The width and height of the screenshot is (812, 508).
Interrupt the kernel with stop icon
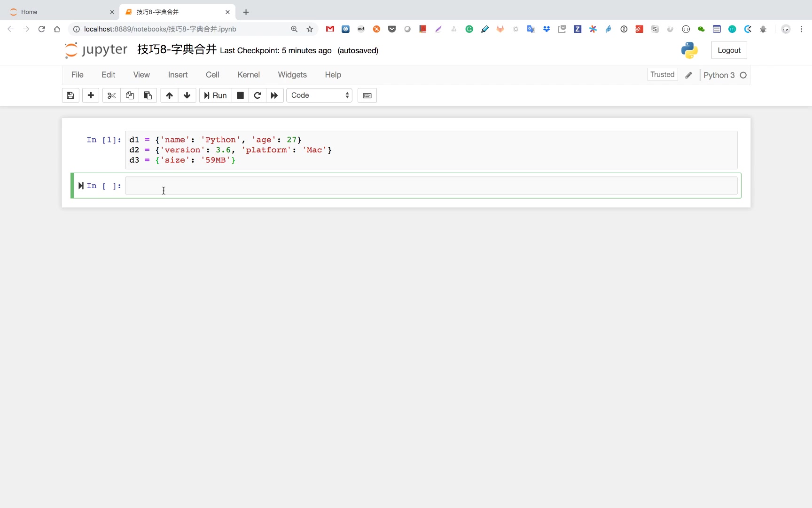240,95
